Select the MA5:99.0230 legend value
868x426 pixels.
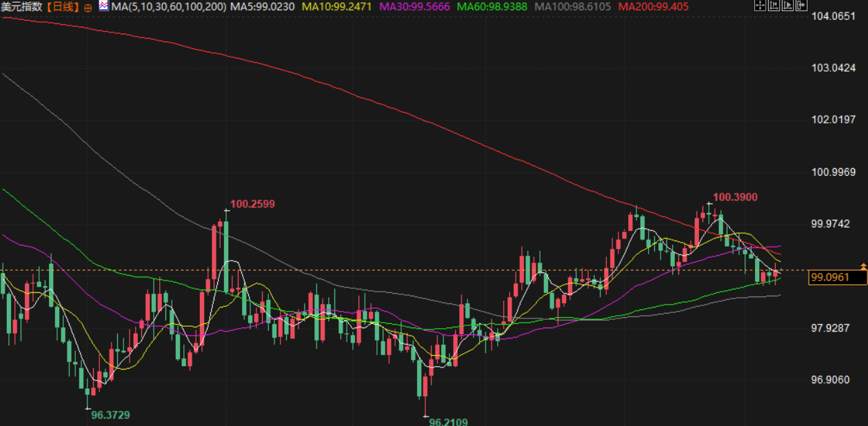pyautogui.click(x=263, y=7)
